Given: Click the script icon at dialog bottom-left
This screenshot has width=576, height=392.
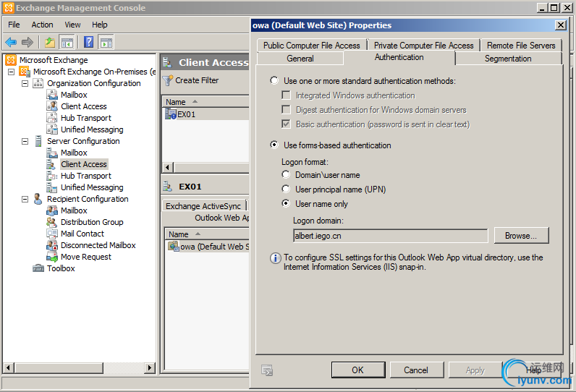Looking at the screenshot, I should 267,370.
